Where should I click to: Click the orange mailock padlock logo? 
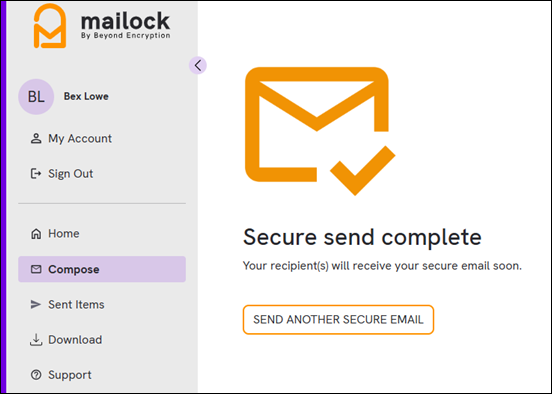point(50,26)
